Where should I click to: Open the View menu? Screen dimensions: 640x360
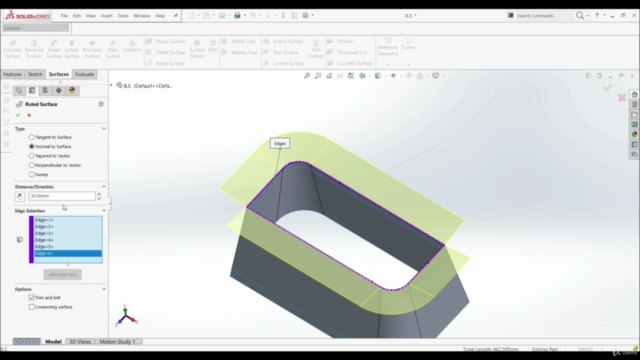[91, 16]
